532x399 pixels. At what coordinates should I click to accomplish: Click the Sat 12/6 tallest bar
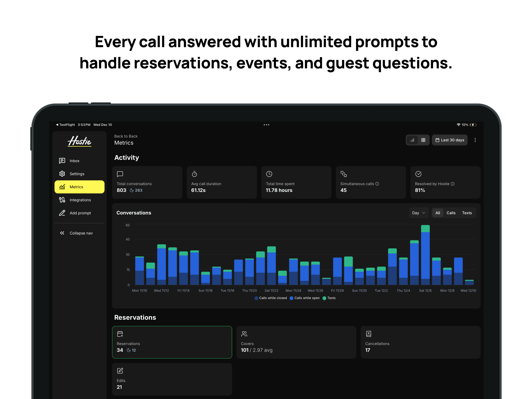point(425,255)
